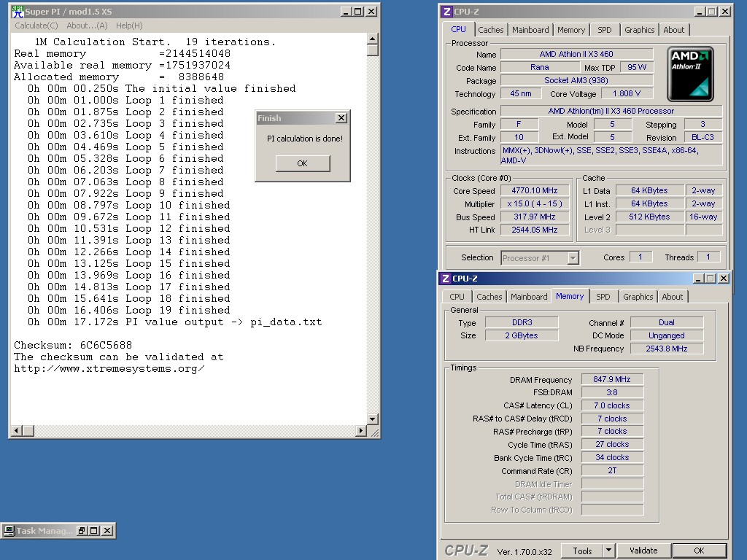Click the Checksum: 6C6C5688 line

[x=73, y=345]
